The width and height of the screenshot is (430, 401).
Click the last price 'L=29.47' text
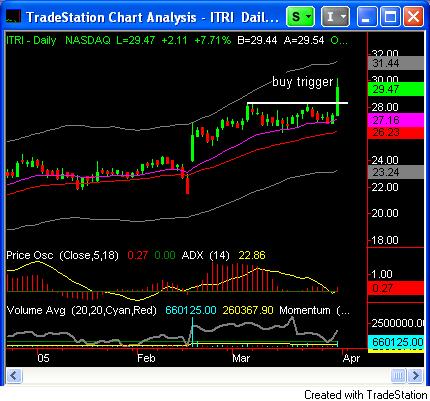click(x=135, y=41)
